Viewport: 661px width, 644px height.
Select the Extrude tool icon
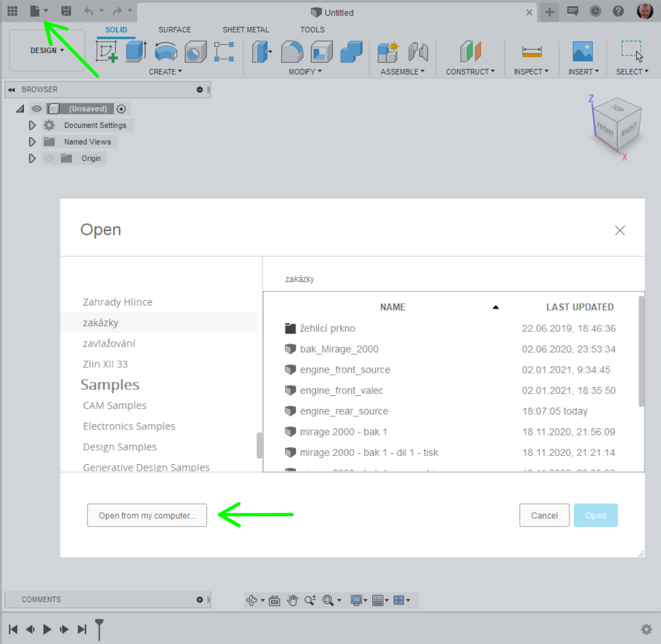136,52
